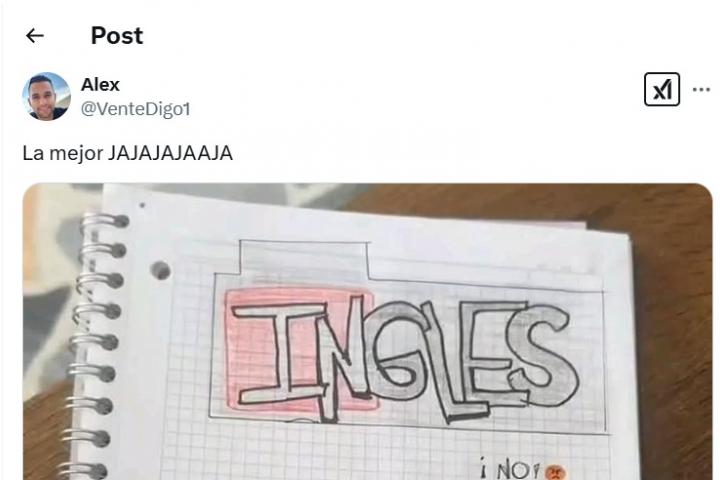Image resolution: width=720 pixels, height=480 pixels.
Task: Click the pink shaded box behind IN
Action: (x=301, y=349)
